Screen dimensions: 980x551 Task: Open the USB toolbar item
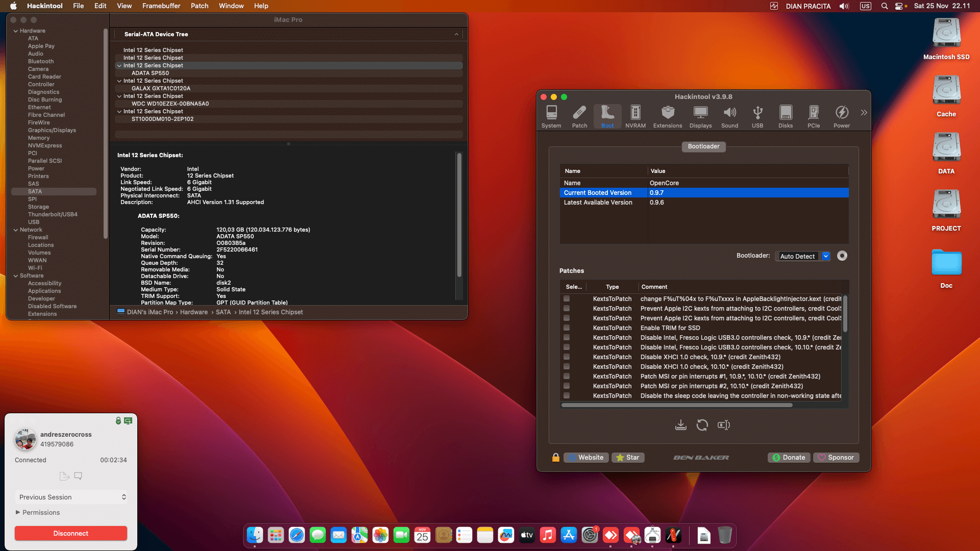(x=757, y=117)
